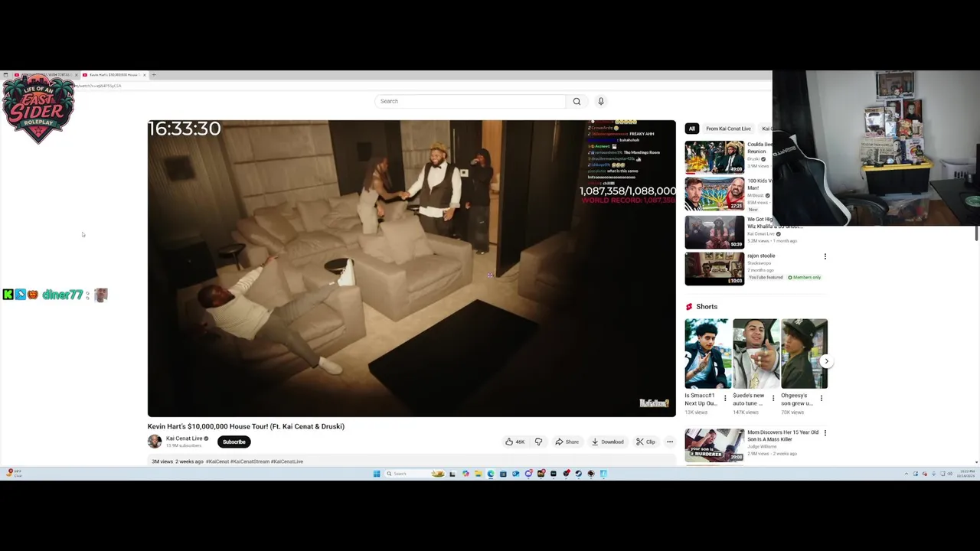Open a new browser tab
Image resolution: width=980 pixels, height=551 pixels.
pyautogui.click(x=153, y=75)
